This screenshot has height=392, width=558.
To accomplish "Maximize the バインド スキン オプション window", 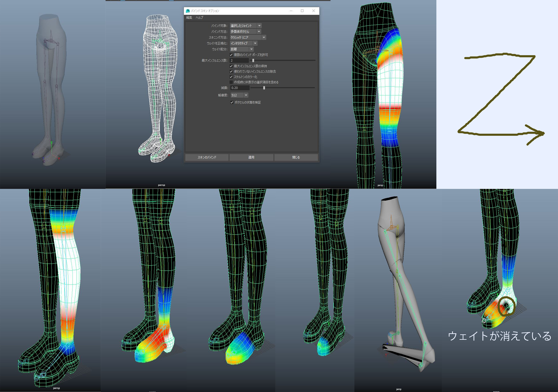I will [x=302, y=11].
